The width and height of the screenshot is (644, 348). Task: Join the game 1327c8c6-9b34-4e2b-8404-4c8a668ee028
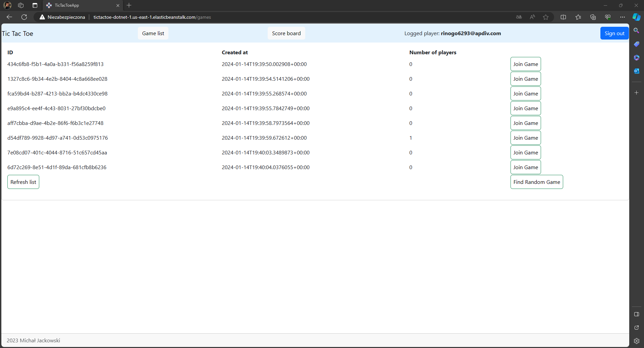(526, 79)
